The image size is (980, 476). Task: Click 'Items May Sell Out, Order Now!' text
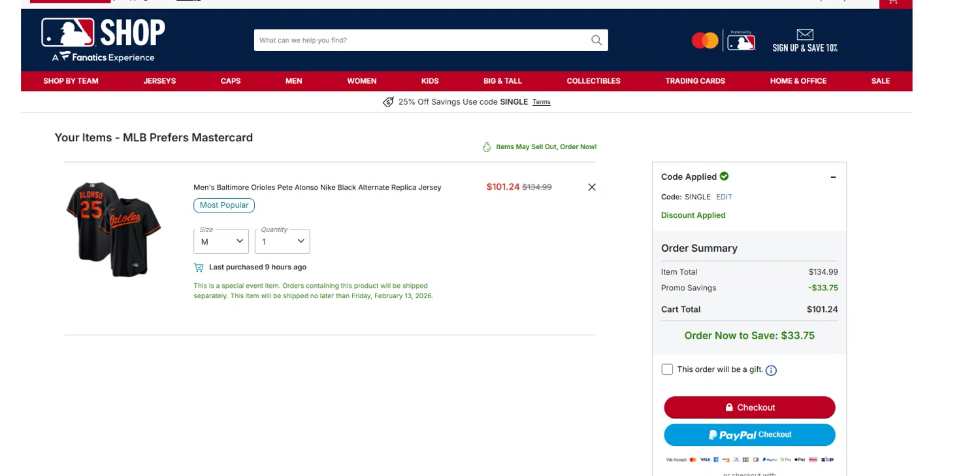[x=546, y=147]
